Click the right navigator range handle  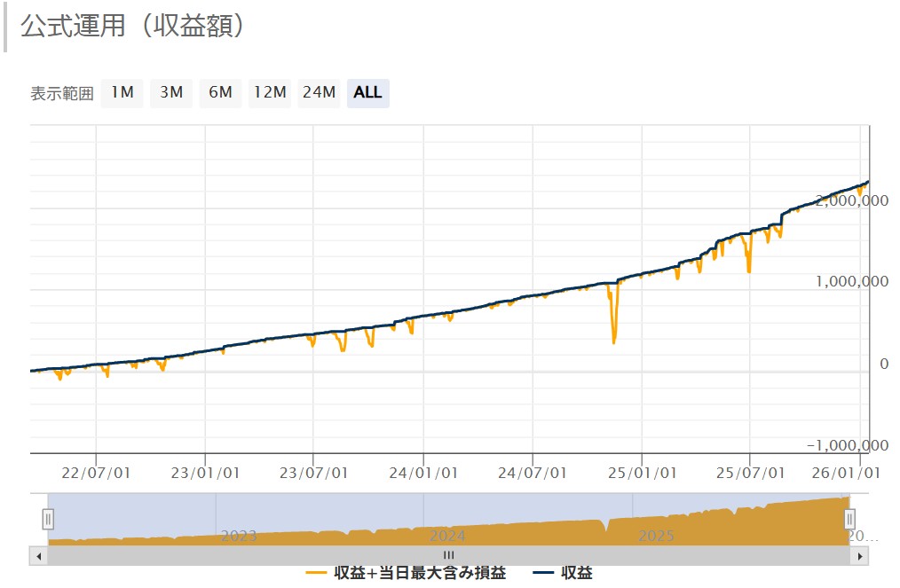click(x=849, y=519)
